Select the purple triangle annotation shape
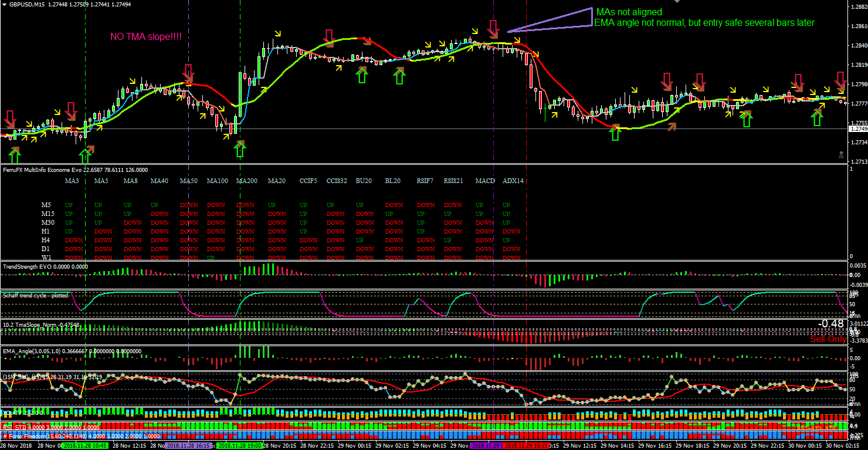This screenshot has height=450, width=868. coord(550,19)
